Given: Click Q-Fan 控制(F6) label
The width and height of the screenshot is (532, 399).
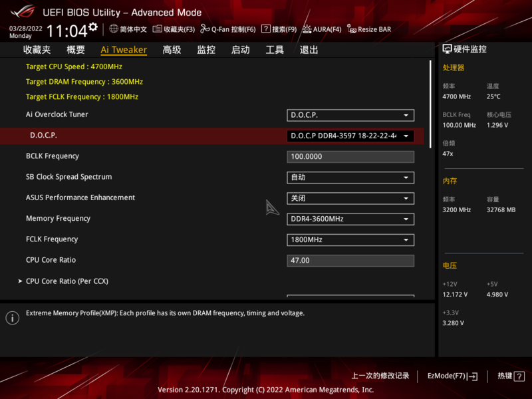Looking at the screenshot, I should (x=233, y=29).
